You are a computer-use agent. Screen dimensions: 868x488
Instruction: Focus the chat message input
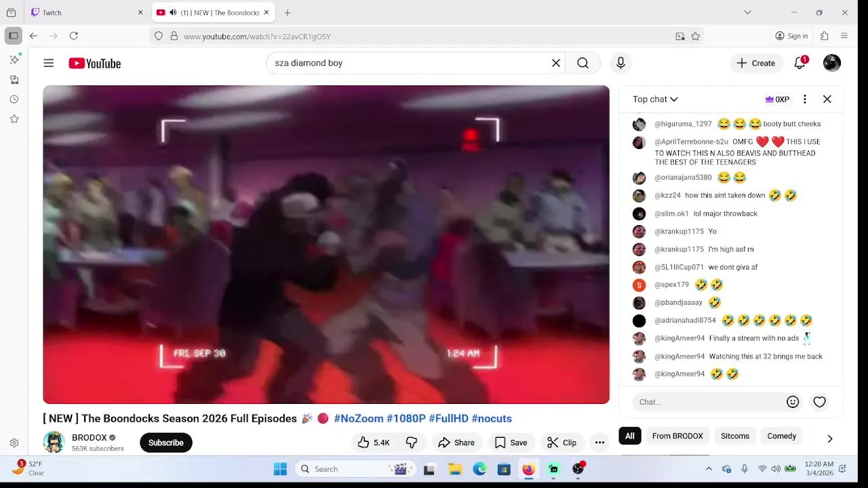point(709,402)
